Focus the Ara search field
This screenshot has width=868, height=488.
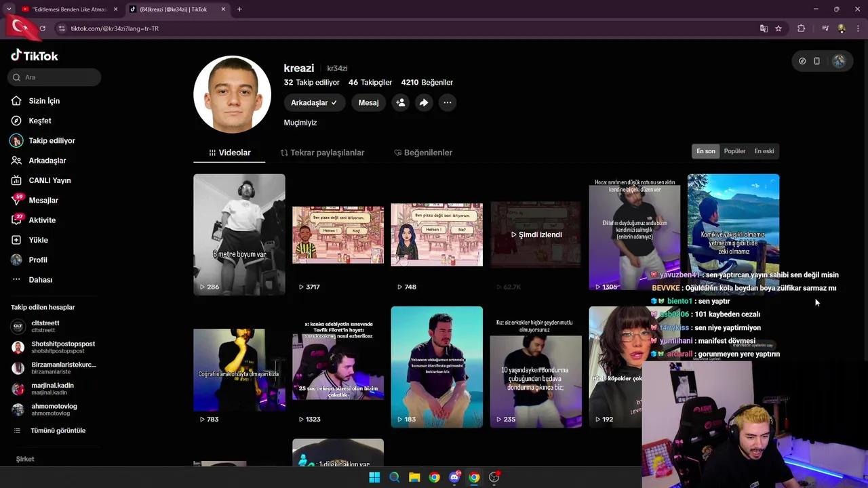click(55, 77)
